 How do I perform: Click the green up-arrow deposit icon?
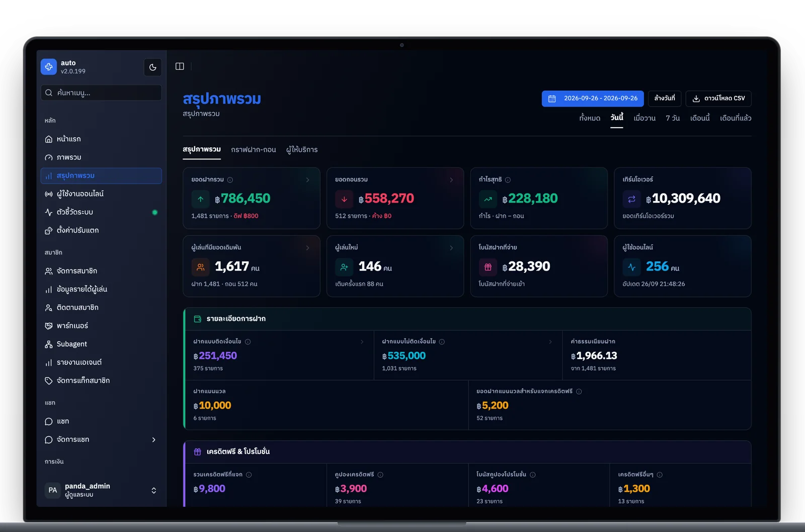tap(200, 199)
